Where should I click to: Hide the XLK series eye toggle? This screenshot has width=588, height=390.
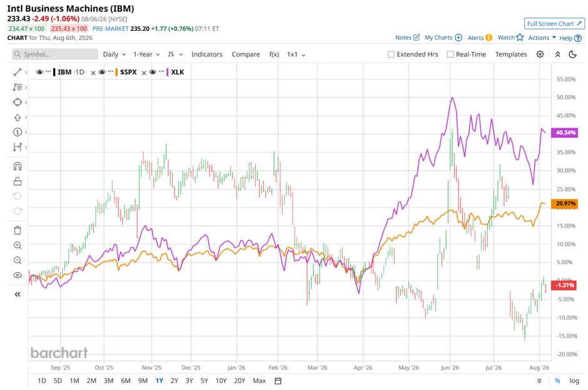point(153,72)
